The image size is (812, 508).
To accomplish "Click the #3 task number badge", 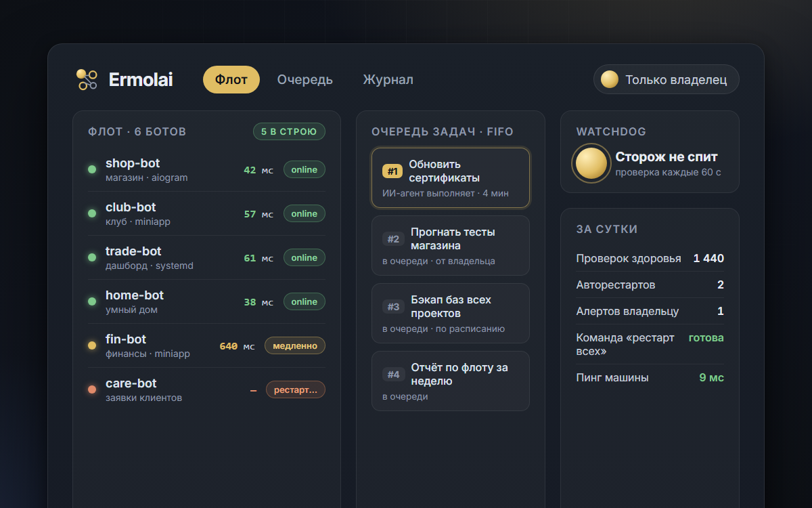I will (x=393, y=307).
